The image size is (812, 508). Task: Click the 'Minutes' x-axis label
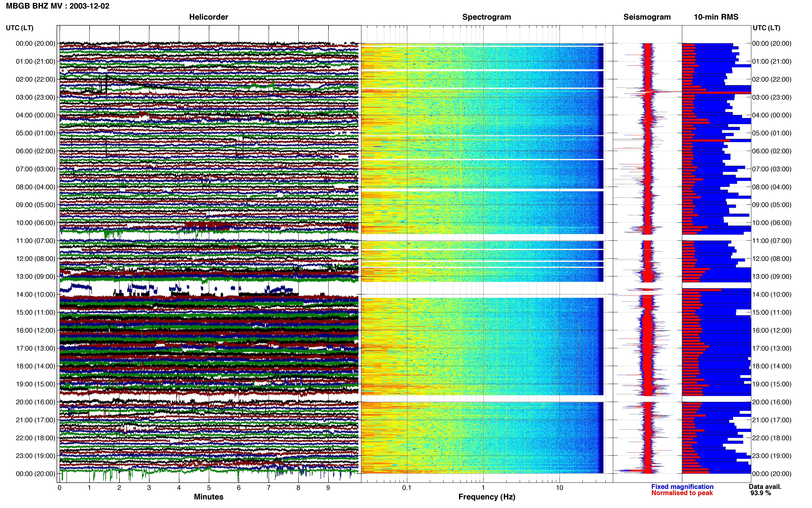209,497
